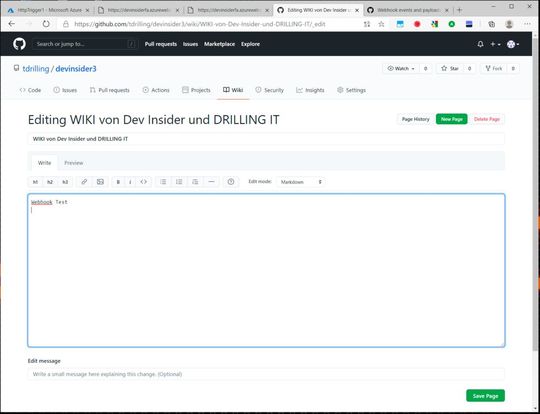Insert a blockquote
This screenshot has width=540, height=414.
(x=195, y=182)
